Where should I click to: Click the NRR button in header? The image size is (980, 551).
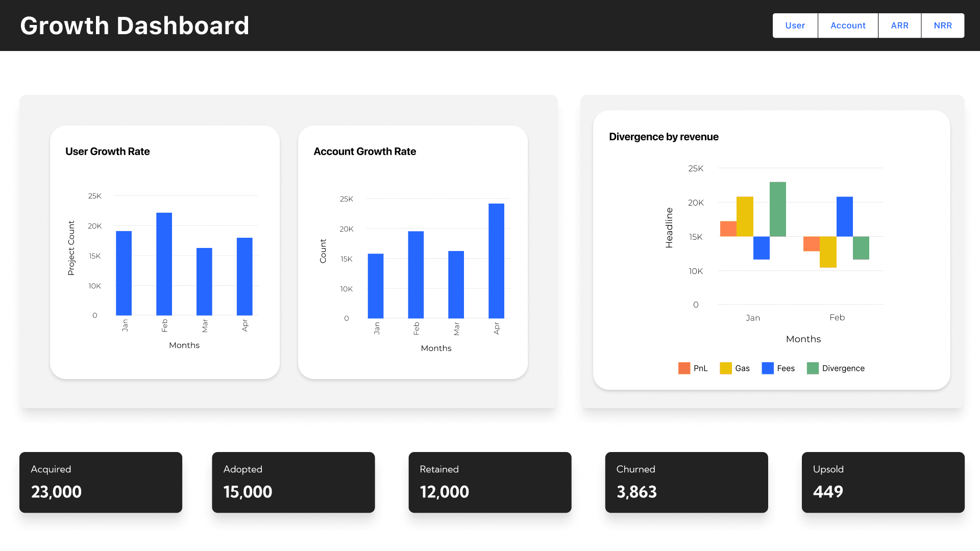pos(942,26)
